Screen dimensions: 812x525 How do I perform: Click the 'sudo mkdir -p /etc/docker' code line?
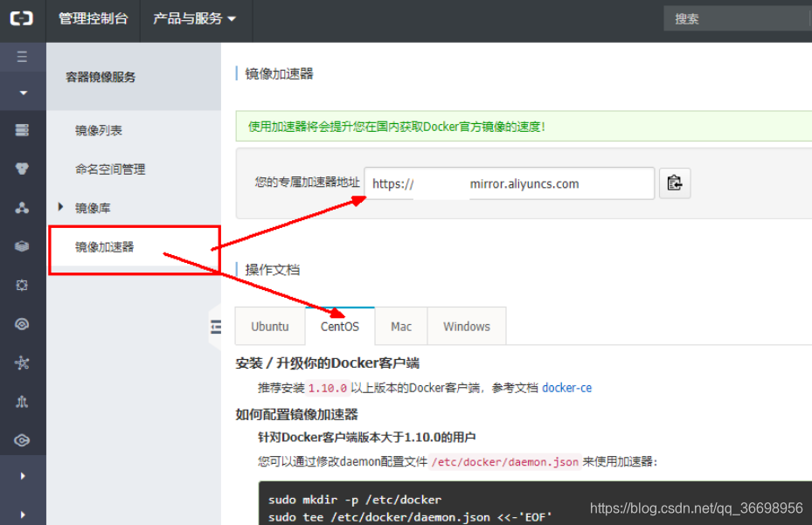[x=355, y=500]
